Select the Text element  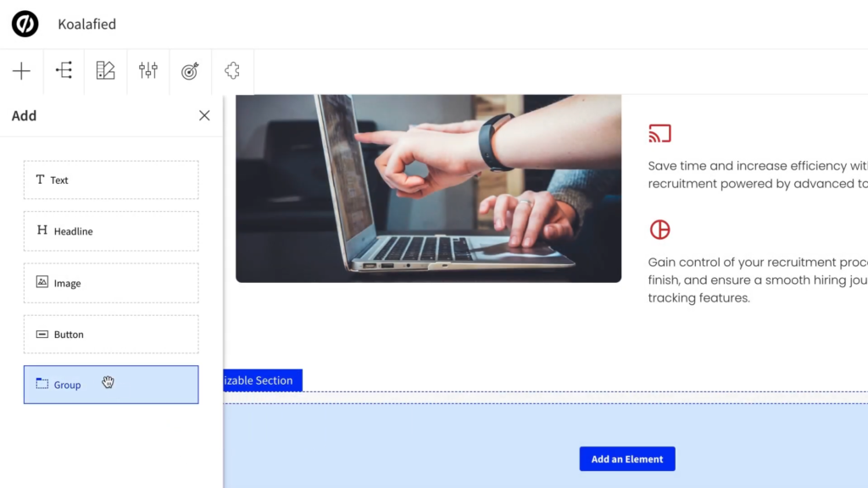coord(111,180)
